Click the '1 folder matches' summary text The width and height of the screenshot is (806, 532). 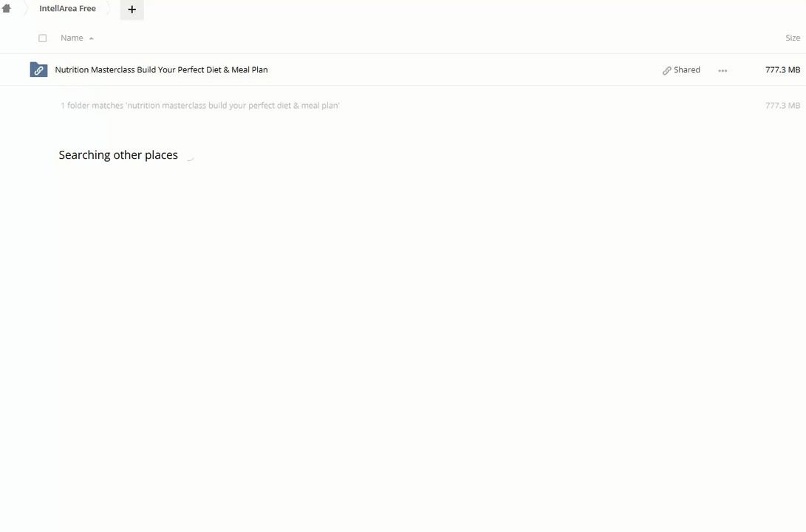(199, 106)
